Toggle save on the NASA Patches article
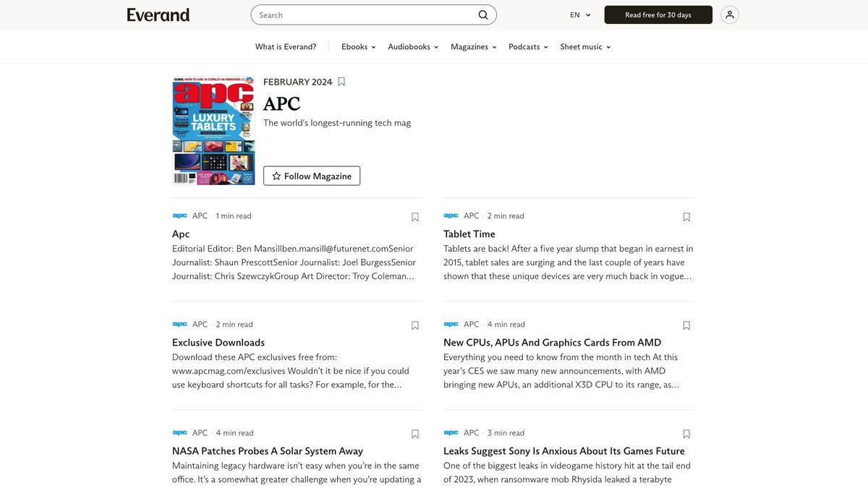868x488 pixels. (x=414, y=433)
